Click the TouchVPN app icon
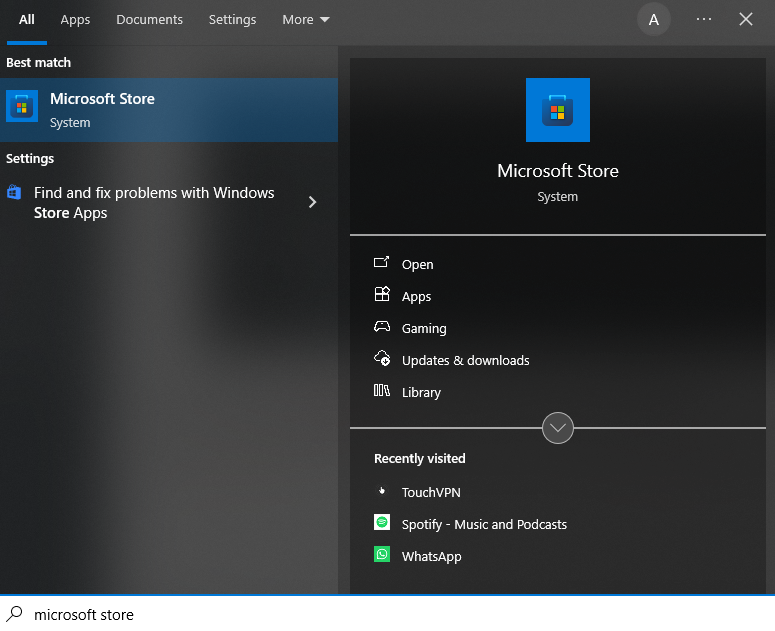 coord(382,492)
